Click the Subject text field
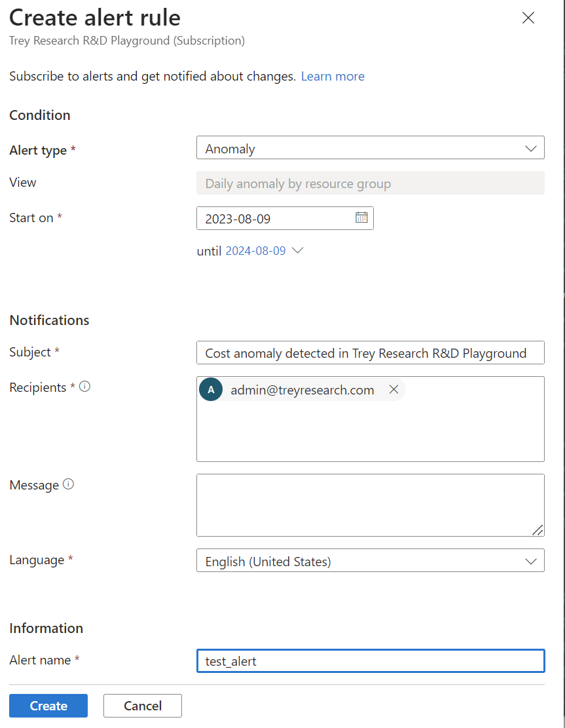The height and width of the screenshot is (728, 565). pos(370,353)
